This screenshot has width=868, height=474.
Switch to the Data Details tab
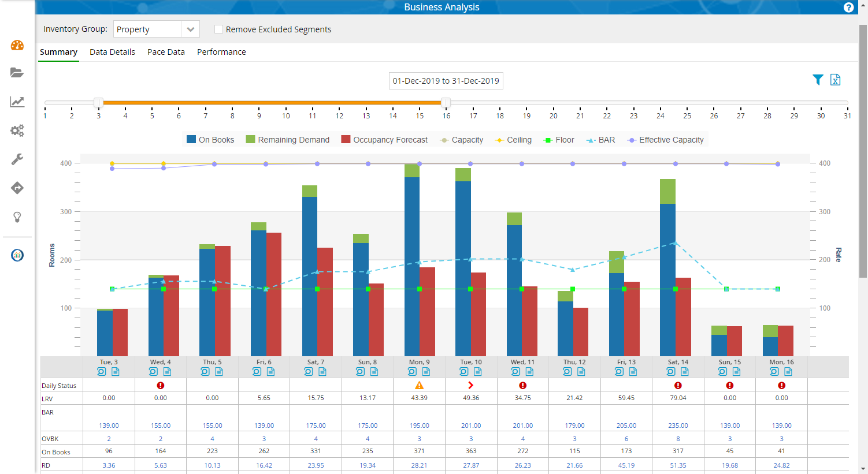[x=112, y=52]
